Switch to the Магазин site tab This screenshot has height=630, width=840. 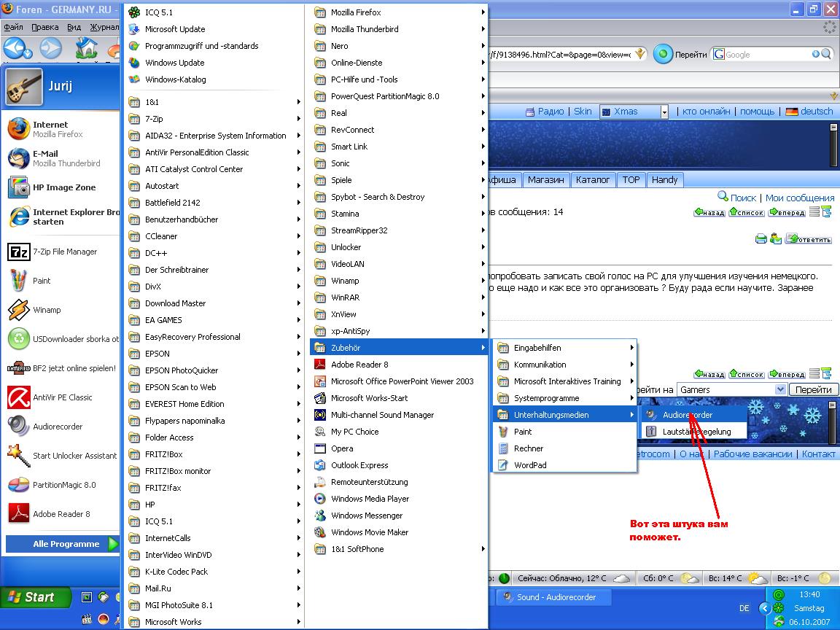pos(545,179)
